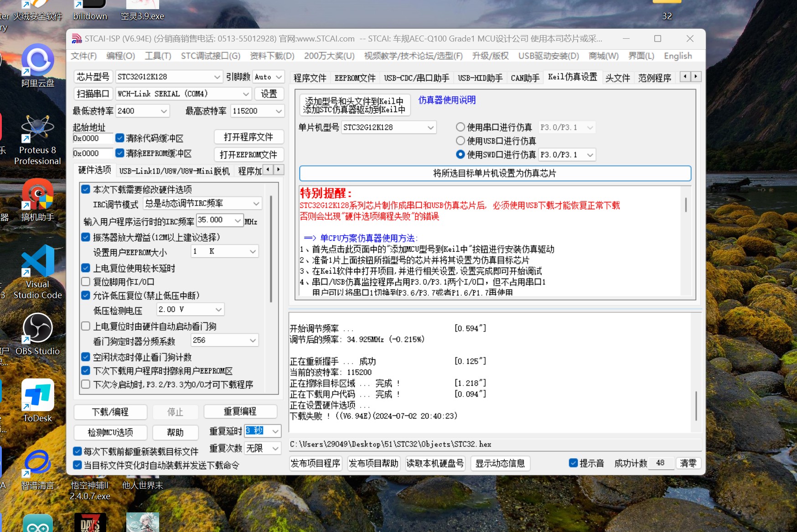This screenshot has width=797, height=532.
Task: Enable 复位脚用作I/O口 checkbox
Action: coord(86,281)
